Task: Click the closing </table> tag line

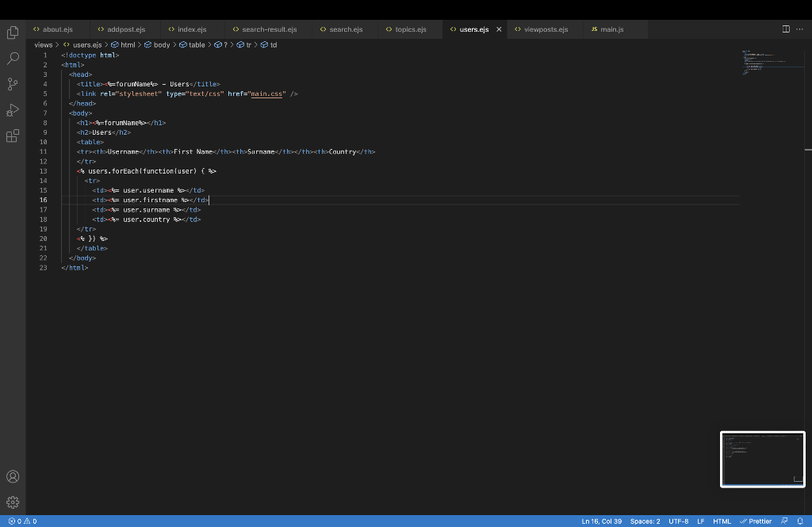Action: coord(92,248)
